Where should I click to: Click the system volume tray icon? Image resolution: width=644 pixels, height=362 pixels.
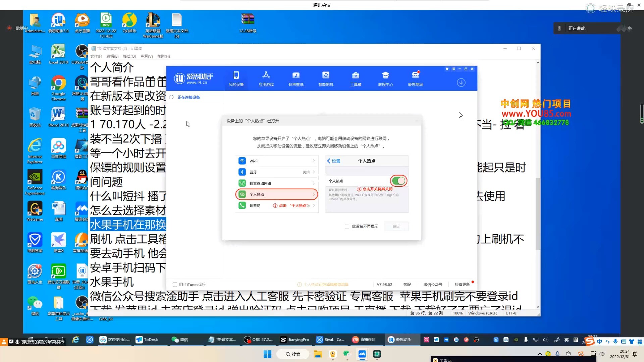[x=602, y=354]
